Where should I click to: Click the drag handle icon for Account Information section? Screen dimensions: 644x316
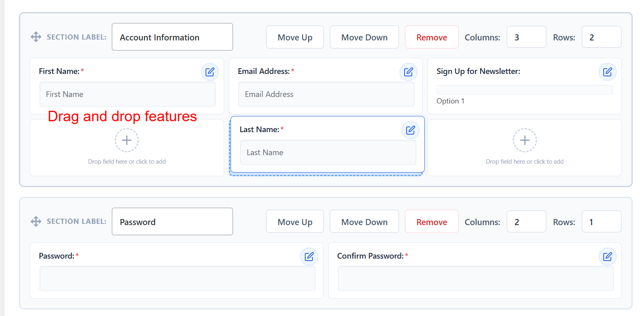click(x=36, y=37)
